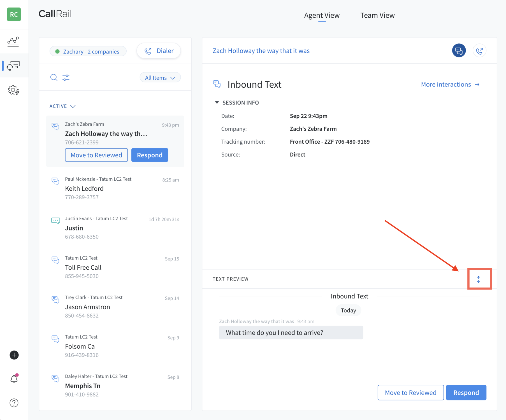The image size is (506, 420).
Task: Click the outbound call icon in header
Action: click(x=479, y=51)
